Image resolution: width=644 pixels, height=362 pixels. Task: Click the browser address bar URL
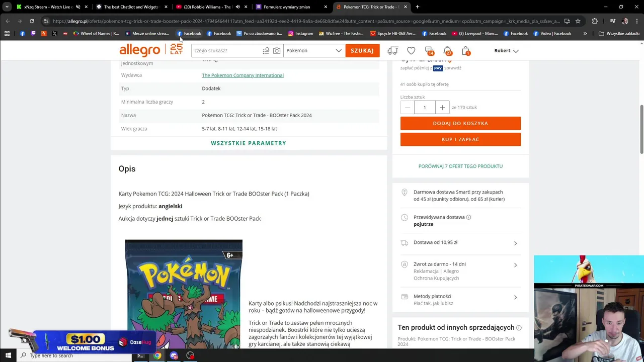click(x=306, y=21)
